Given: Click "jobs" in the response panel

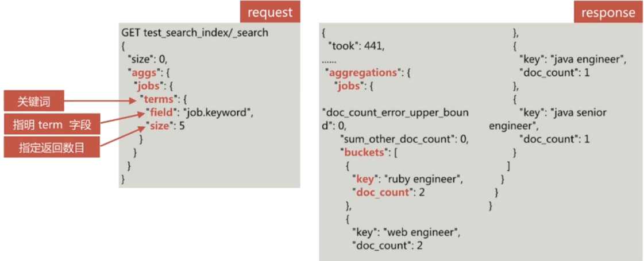Looking at the screenshot, I should (348, 86).
